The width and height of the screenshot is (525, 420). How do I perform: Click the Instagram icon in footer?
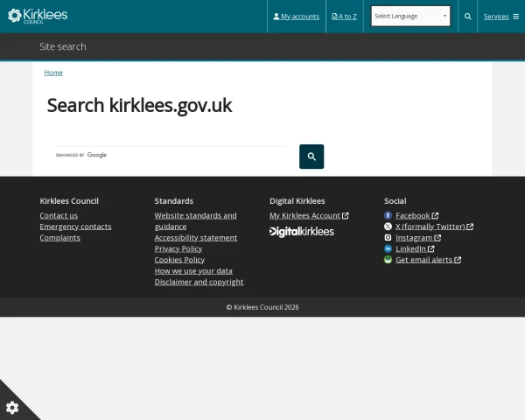pyautogui.click(x=388, y=237)
